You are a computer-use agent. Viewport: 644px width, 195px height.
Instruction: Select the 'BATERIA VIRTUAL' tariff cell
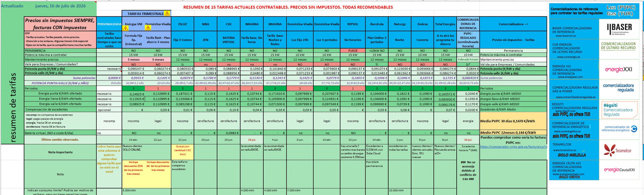click(229, 40)
